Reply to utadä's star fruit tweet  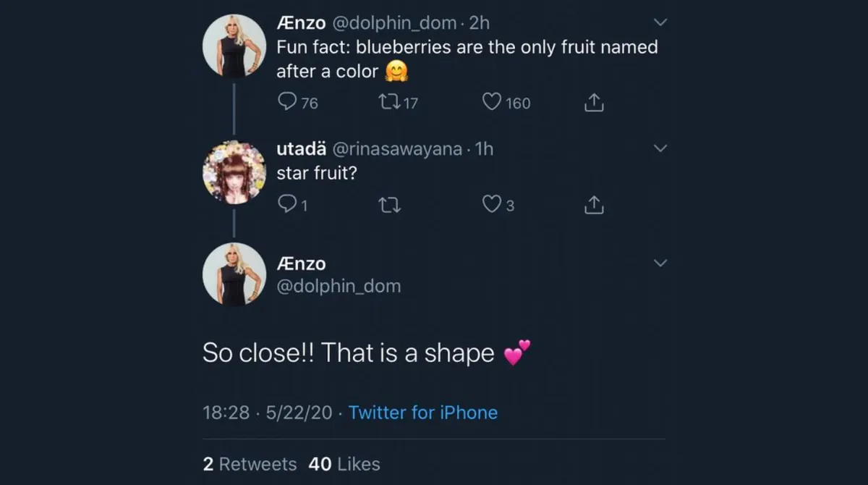click(288, 204)
